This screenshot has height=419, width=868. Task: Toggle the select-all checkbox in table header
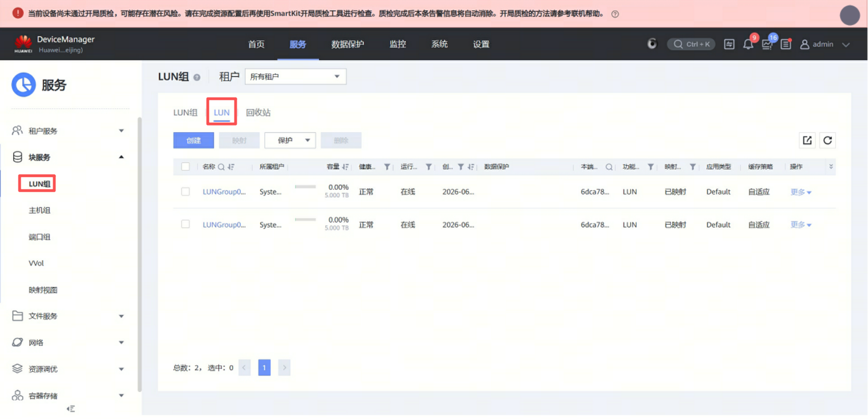[186, 166]
